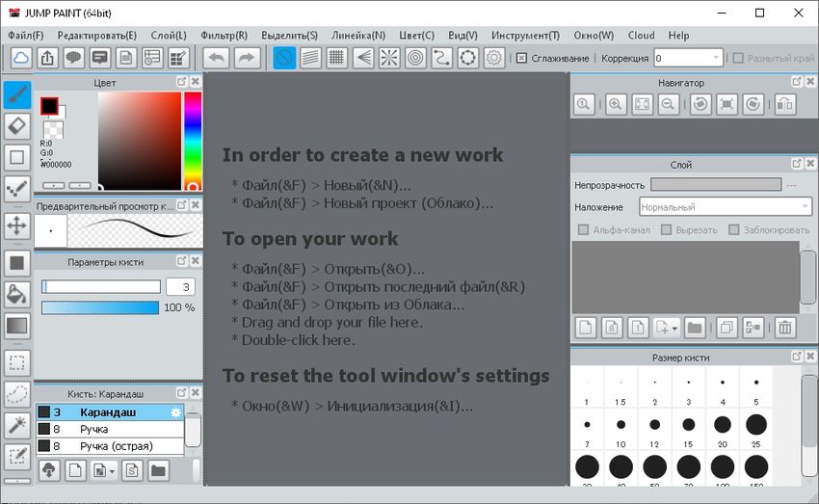
Task: Open the Окно(W) menu
Action: point(594,36)
